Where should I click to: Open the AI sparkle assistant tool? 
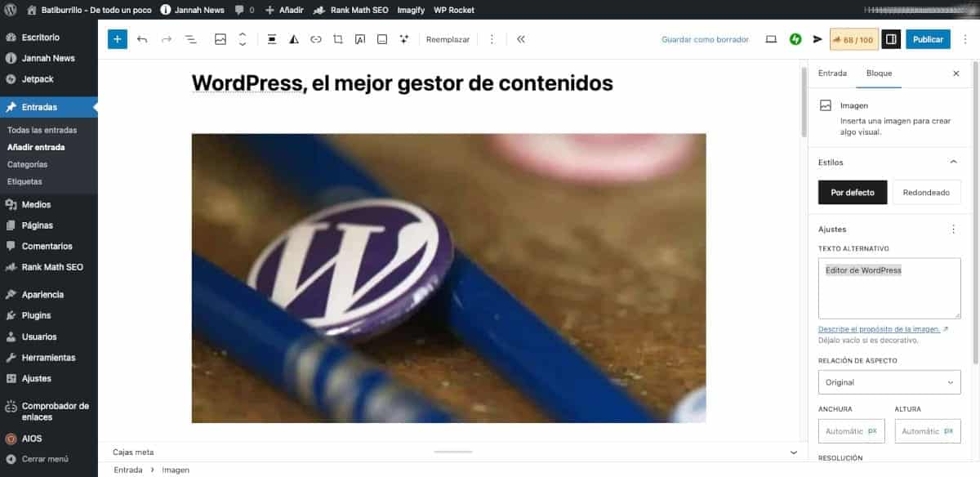403,39
